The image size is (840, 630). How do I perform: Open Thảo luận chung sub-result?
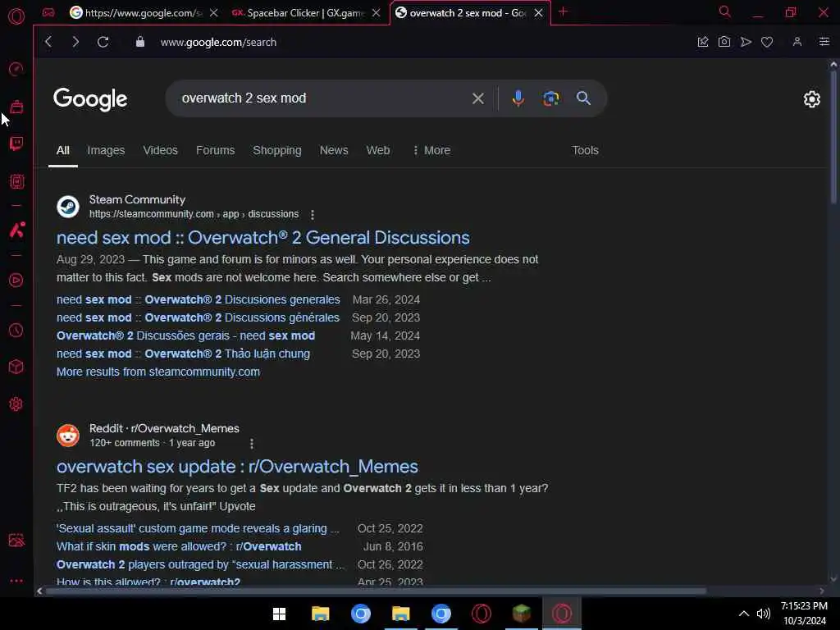coord(183,354)
